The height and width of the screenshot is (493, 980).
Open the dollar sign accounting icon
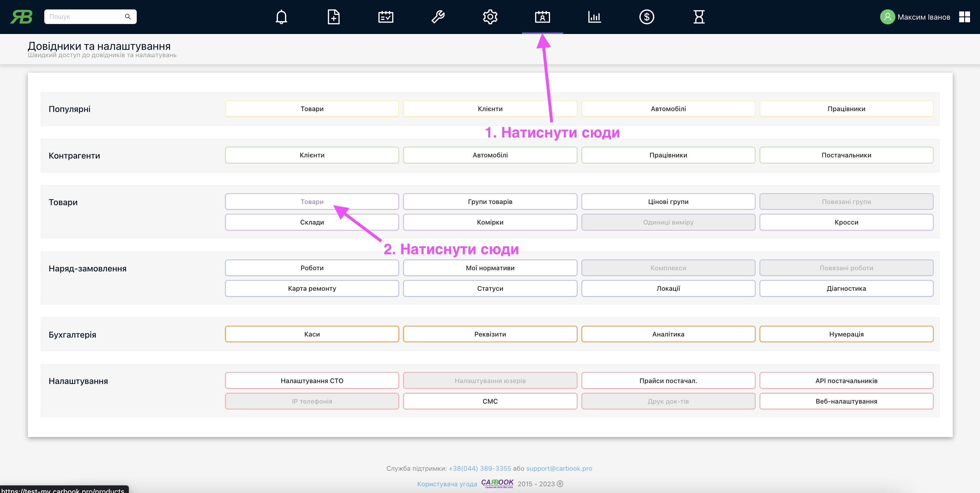pyautogui.click(x=646, y=17)
